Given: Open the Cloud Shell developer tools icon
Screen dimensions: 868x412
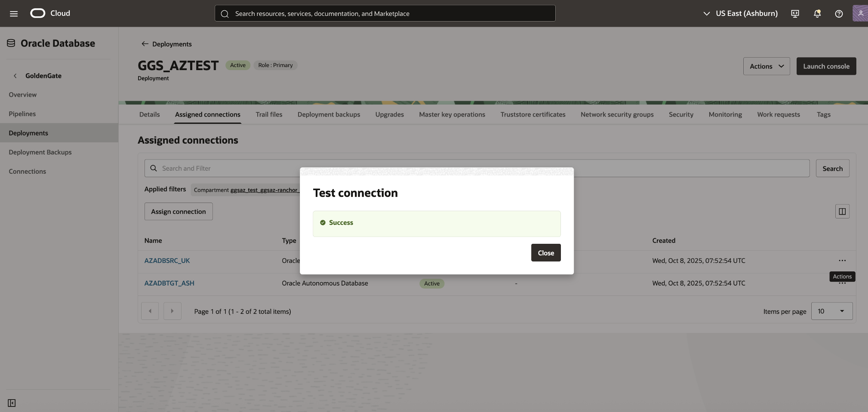Looking at the screenshot, I should pos(795,13).
